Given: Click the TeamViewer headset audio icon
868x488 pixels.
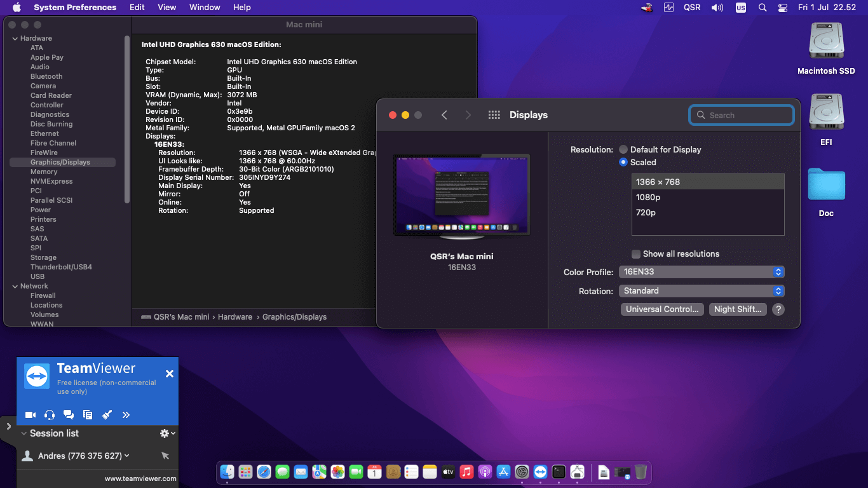Looking at the screenshot, I should [50, 415].
